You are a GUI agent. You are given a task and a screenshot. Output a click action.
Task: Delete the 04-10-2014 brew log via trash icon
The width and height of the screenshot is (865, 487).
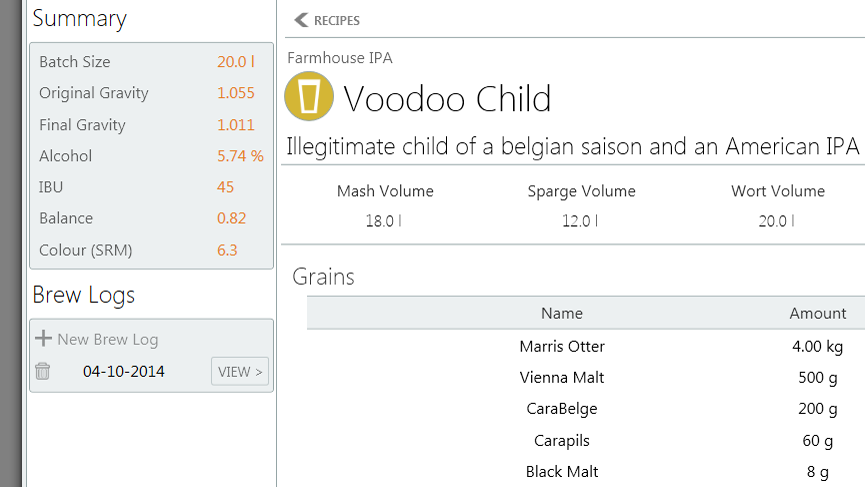point(42,371)
